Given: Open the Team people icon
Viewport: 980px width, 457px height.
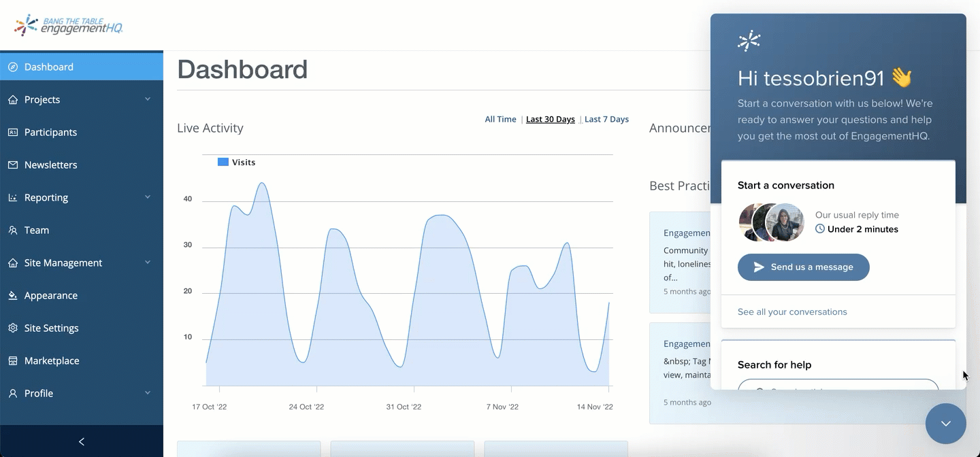Looking at the screenshot, I should tap(13, 230).
